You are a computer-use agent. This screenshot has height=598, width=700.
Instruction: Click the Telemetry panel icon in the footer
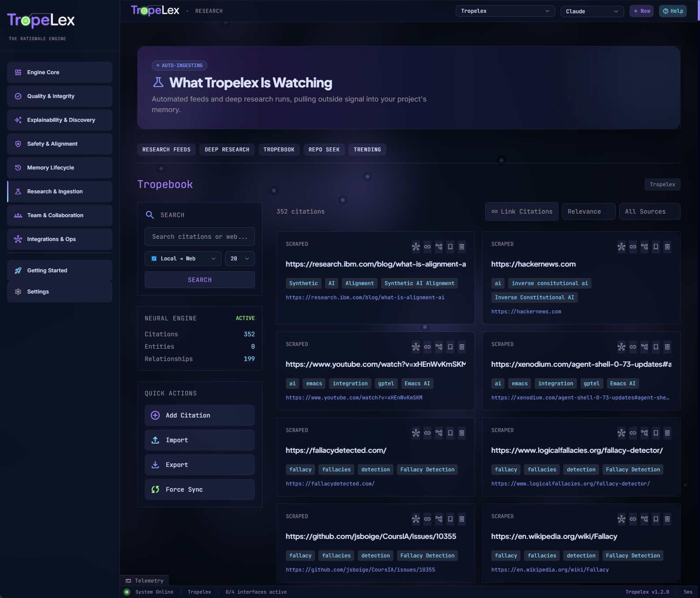pos(128,581)
